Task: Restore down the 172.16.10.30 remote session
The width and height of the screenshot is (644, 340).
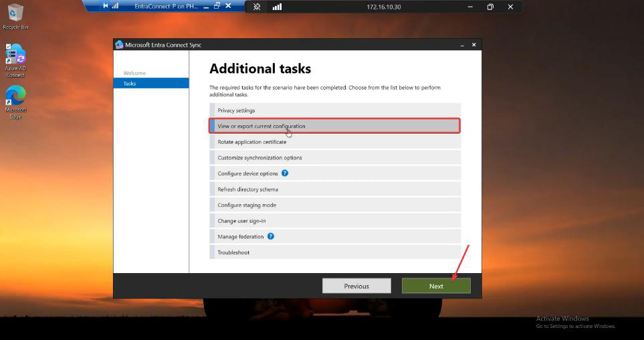Action: 490,7
